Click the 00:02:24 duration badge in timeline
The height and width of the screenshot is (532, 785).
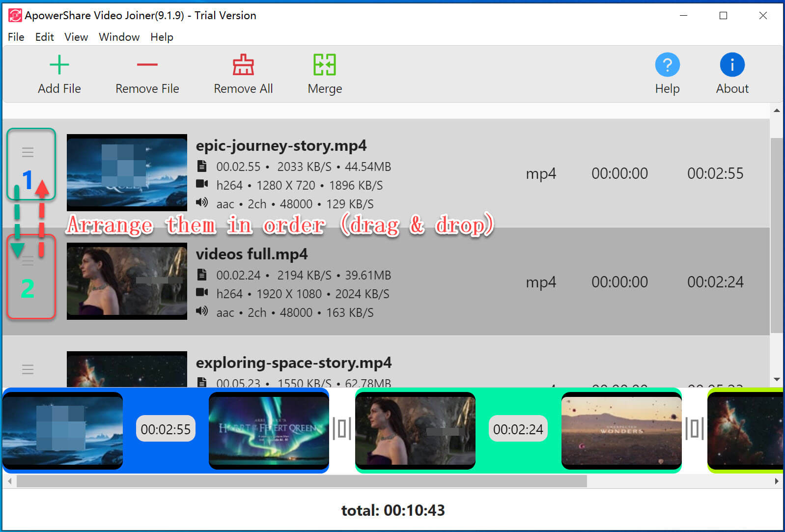[518, 429]
